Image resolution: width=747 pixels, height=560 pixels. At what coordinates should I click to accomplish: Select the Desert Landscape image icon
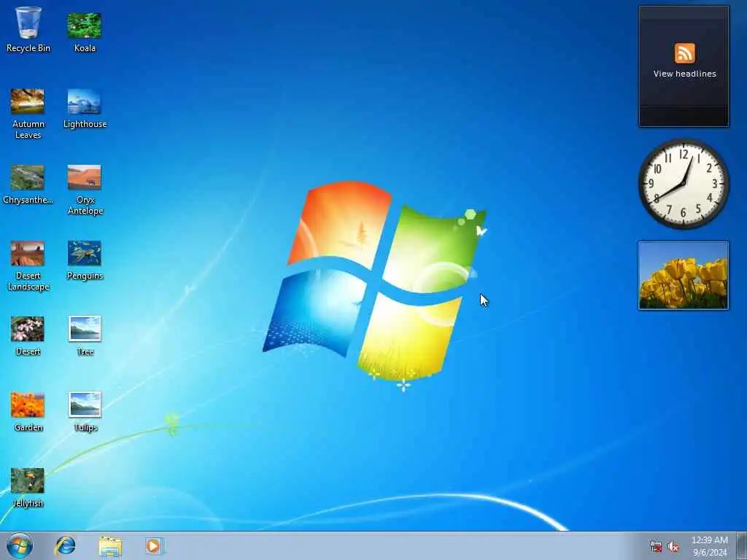point(28,265)
